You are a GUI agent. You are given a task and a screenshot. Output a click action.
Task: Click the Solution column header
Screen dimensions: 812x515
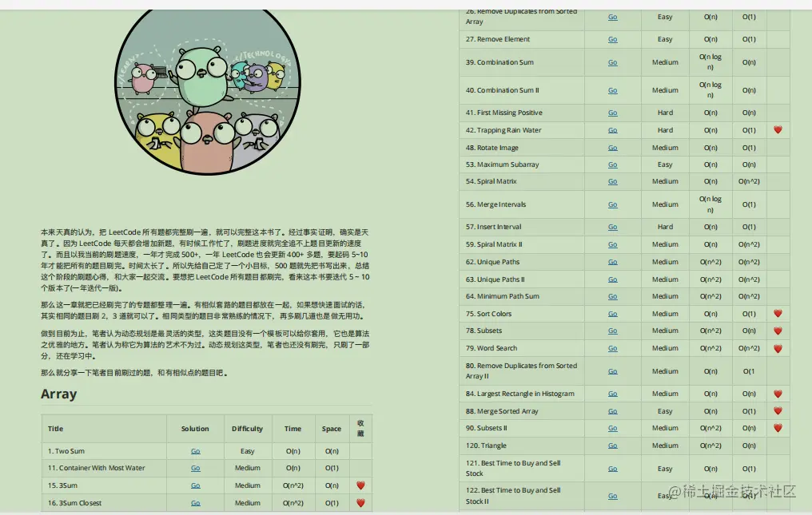pos(195,429)
